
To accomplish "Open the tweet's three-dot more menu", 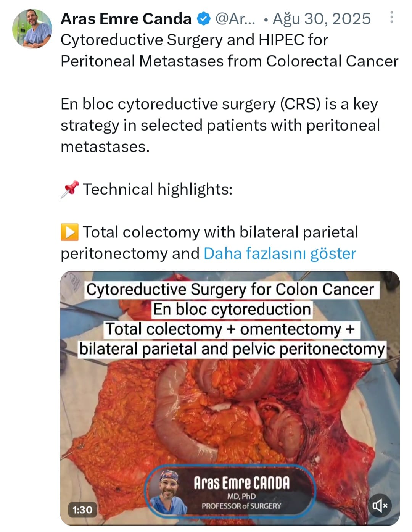I will (391, 18).
